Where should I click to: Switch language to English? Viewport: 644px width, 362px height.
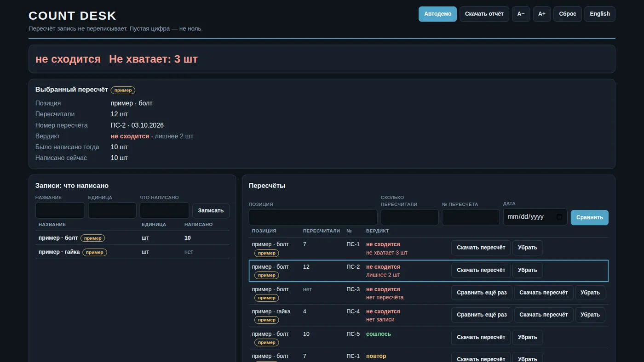pyautogui.click(x=600, y=14)
